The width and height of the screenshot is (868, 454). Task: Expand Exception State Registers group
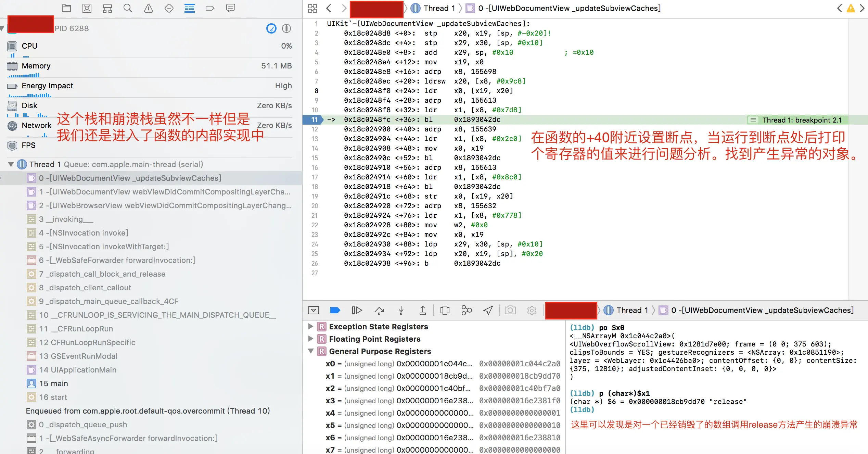pyautogui.click(x=311, y=327)
